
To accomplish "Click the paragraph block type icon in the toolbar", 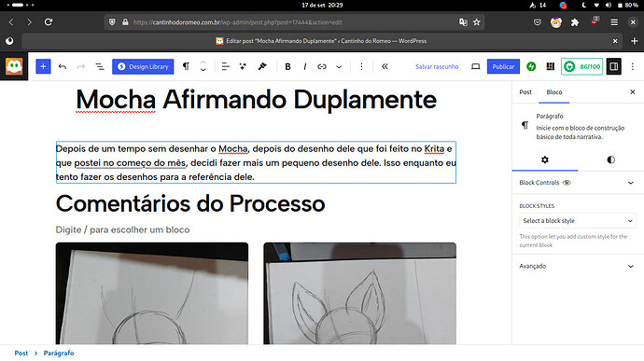I will (186, 66).
